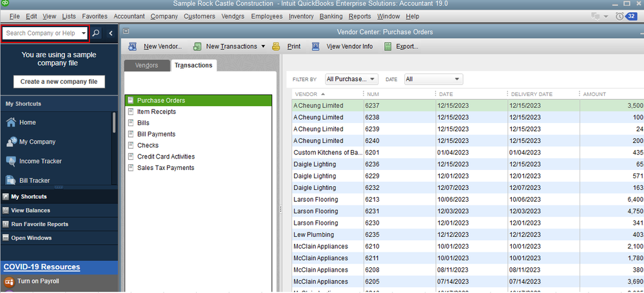Click the My Shortcuts list scrollbar
644x293 pixels.
tap(115, 122)
